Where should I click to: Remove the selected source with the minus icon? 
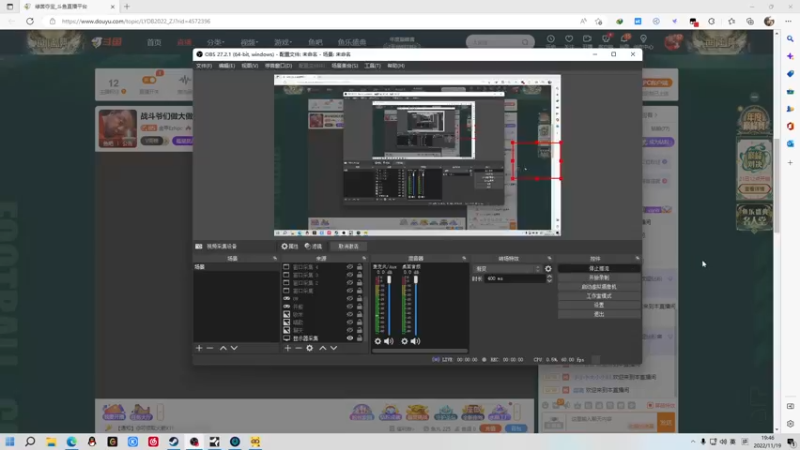(x=298, y=348)
